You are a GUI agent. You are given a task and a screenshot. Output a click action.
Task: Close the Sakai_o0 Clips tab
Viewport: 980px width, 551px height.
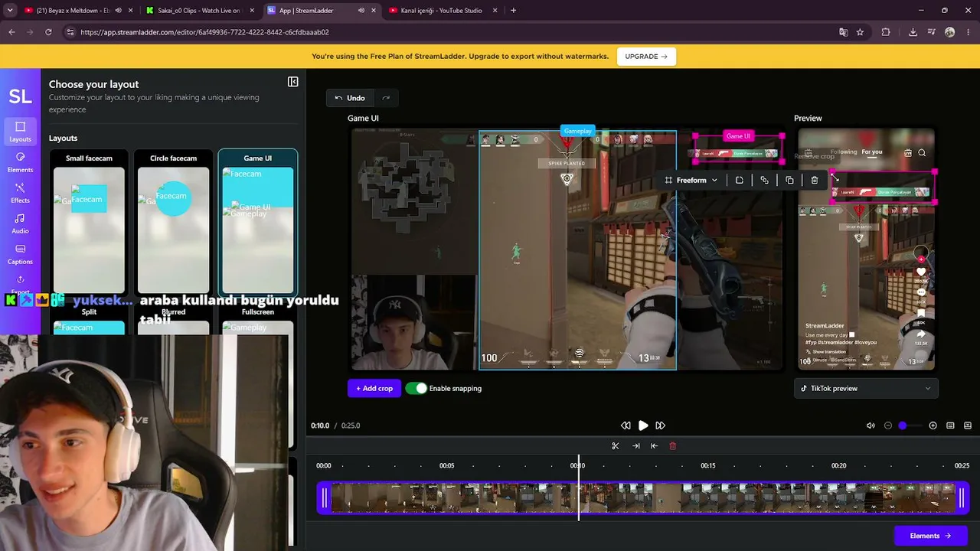point(252,11)
